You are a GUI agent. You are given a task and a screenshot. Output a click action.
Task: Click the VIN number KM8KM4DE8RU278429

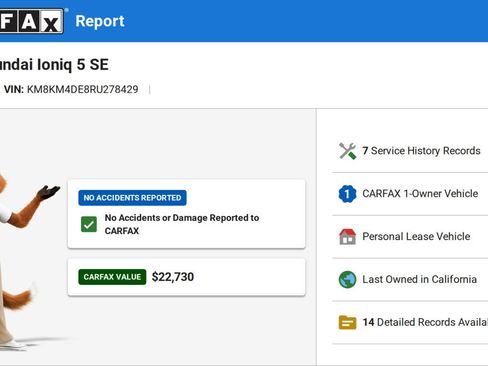tap(82, 89)
